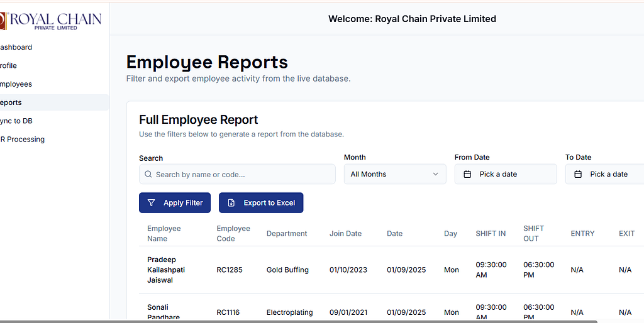Click date 01/09/2025 in the RC1116 row
The image size is (644, 323).
[406, 312]
